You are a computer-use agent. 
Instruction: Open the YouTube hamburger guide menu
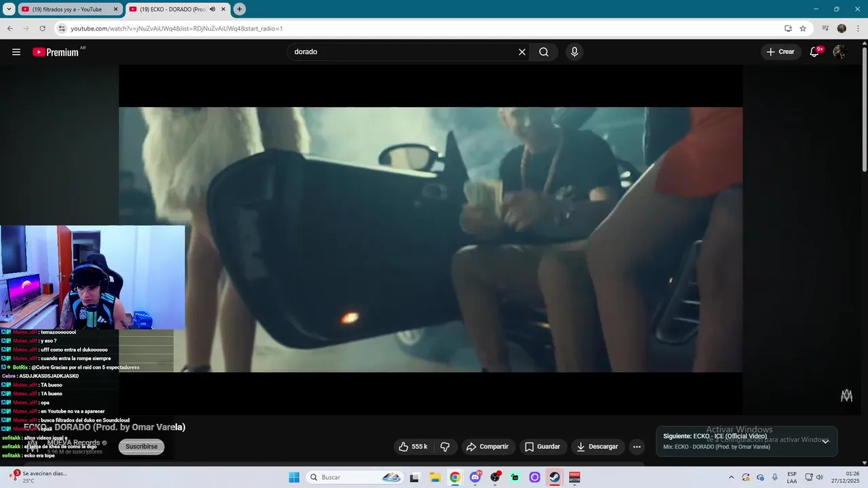click(x=16, y=52)
